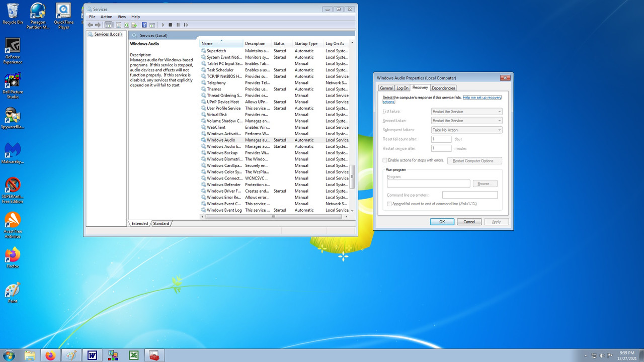The width and height of the screenshot is (644, 362).
Task: Open Dell Picture Studio desktop icon
Action: pos(13,85)
